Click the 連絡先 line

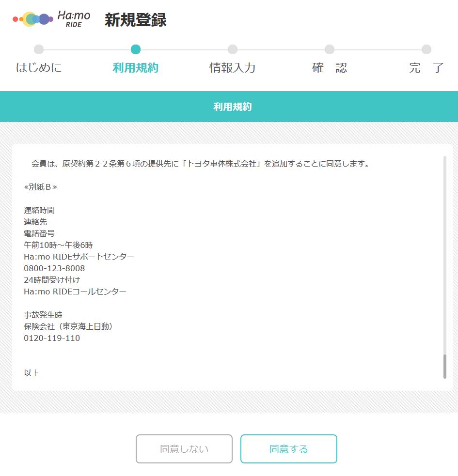click(x=35, y=222)
